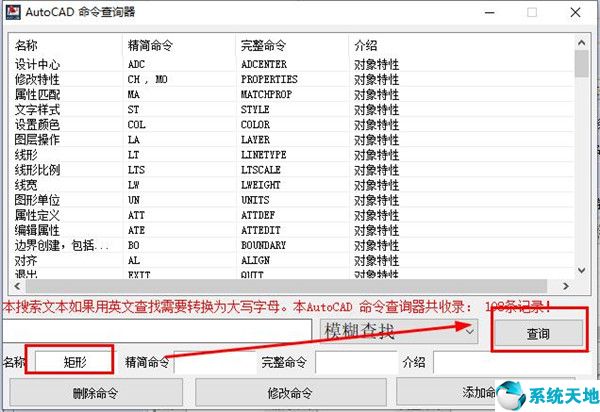The width and height of the screenshot is (600, 412).
Task: Click the BO short command cell
Action: pos(134,245)
